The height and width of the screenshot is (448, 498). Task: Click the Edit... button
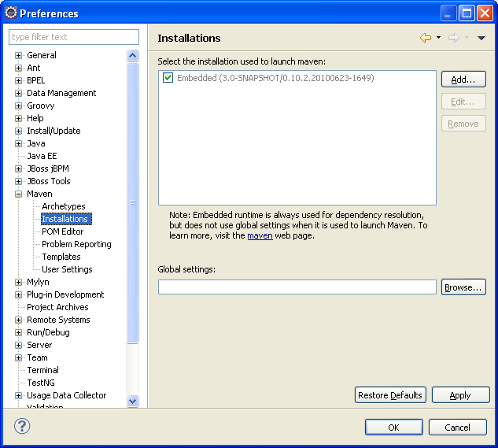[463, 102]
